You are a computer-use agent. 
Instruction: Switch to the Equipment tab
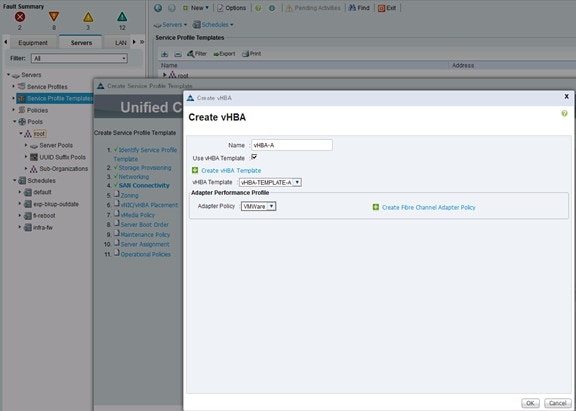(x=33, y=43)
